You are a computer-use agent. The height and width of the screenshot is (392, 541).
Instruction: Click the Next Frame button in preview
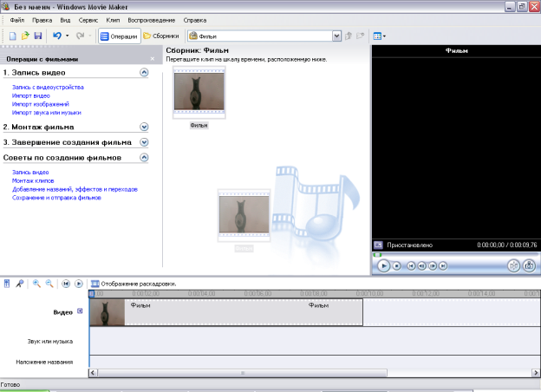[433, 265]
